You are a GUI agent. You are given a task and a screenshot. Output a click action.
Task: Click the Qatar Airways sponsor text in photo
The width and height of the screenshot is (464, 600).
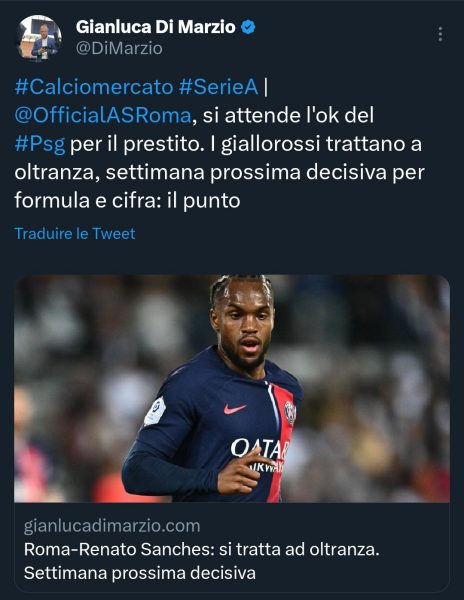point(260,455)
